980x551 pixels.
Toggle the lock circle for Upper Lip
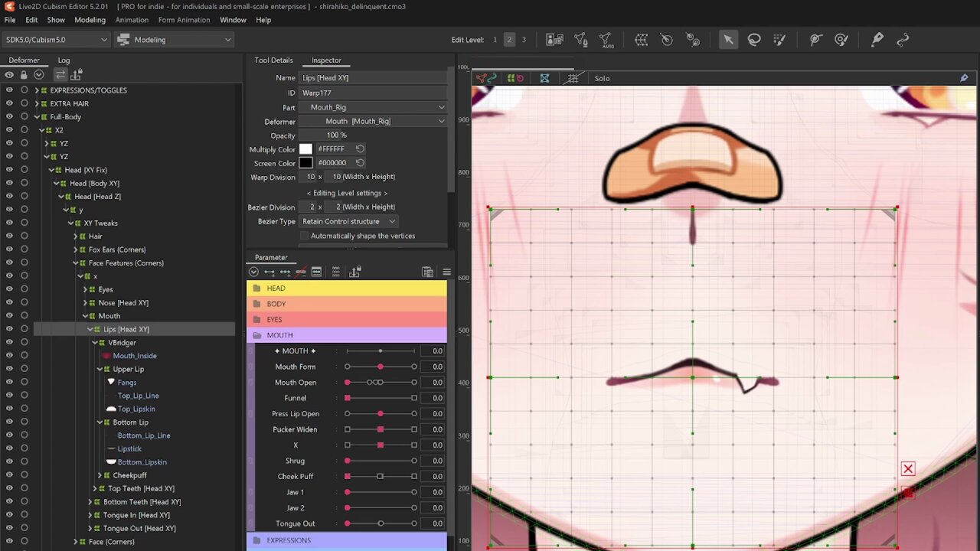click(24, 369)
